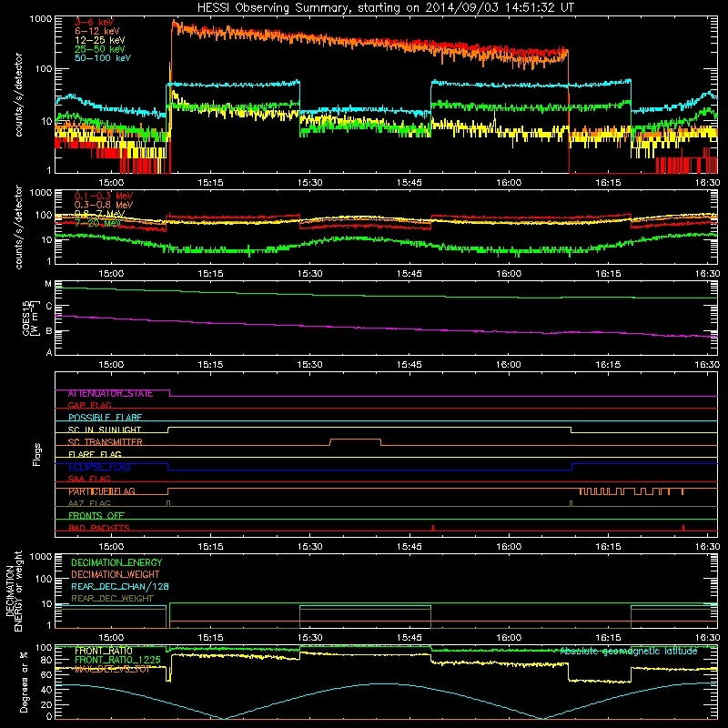Select the ATTENUATOR_STATE flag label
This screenshot has width=728, height=728.
point(110,394)
